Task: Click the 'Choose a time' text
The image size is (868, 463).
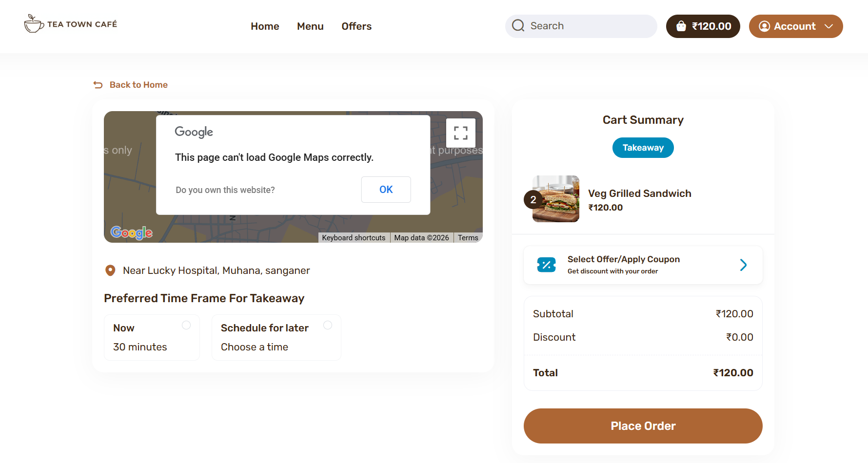Action: tap(255, 347)
